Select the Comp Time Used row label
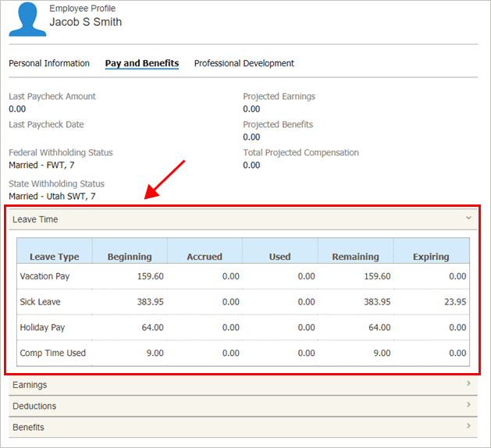 (x=53, y=353)
